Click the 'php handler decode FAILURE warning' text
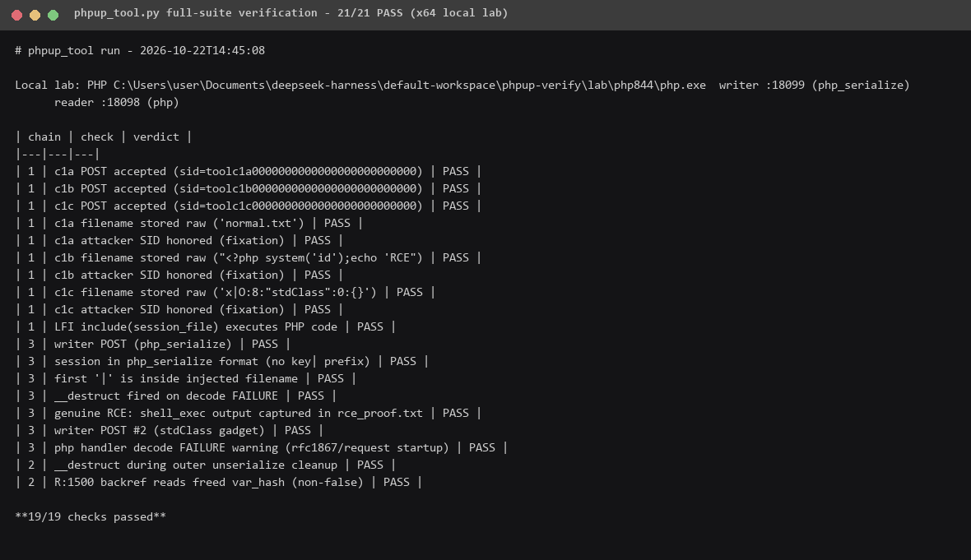971x560 pixels. pyautogui.click(x=252, y=449)
